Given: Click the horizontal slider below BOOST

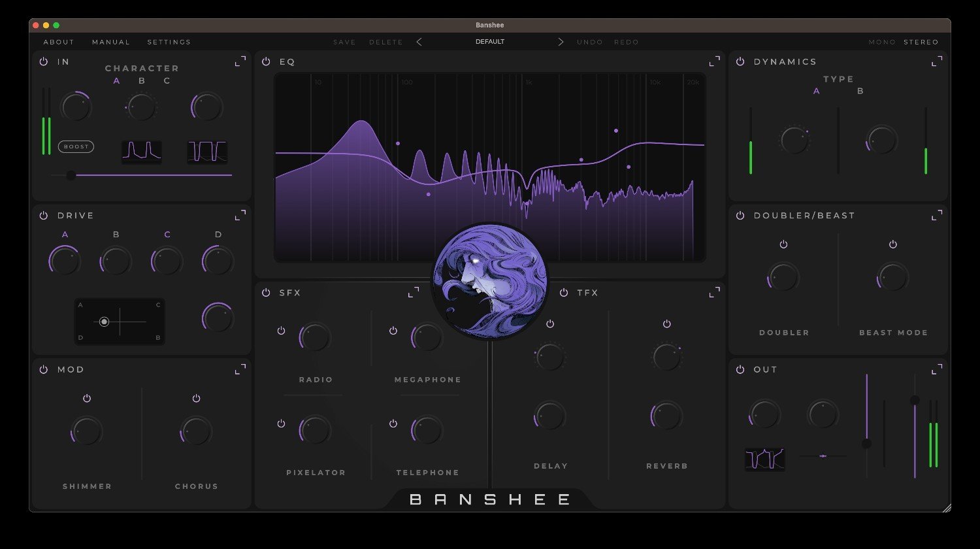Looking at the screenshot, I should pyautogui.click(x=71, y=175).
